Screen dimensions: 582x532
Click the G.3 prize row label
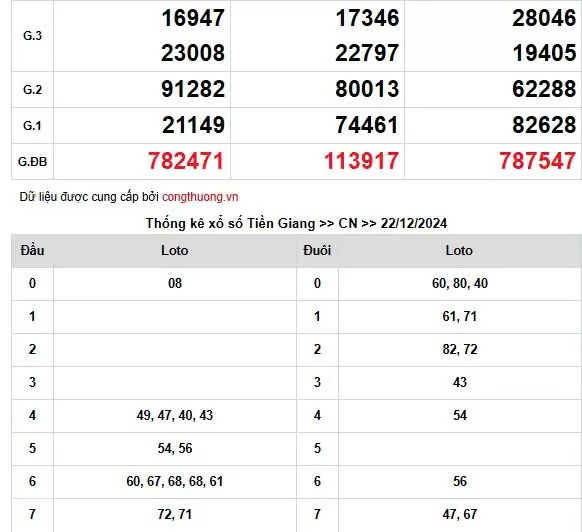click(32, 36)
